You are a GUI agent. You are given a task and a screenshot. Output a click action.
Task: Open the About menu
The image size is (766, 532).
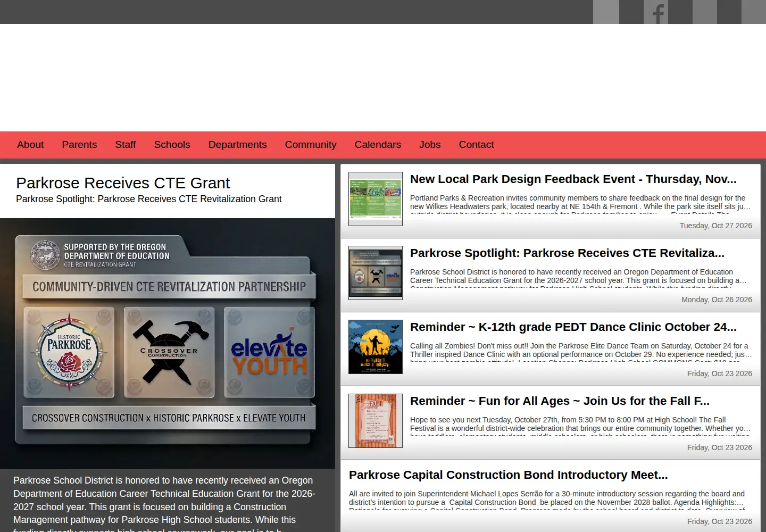click(30, 145)
